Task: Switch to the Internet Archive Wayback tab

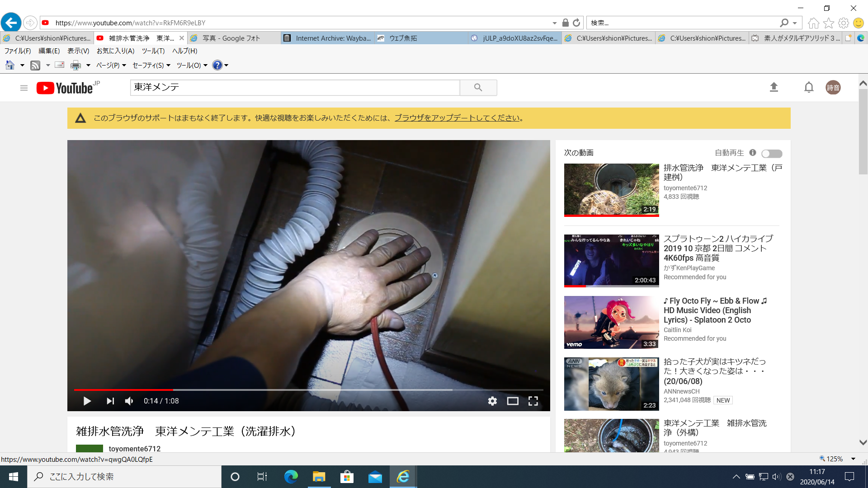Action: coord(328,38)
